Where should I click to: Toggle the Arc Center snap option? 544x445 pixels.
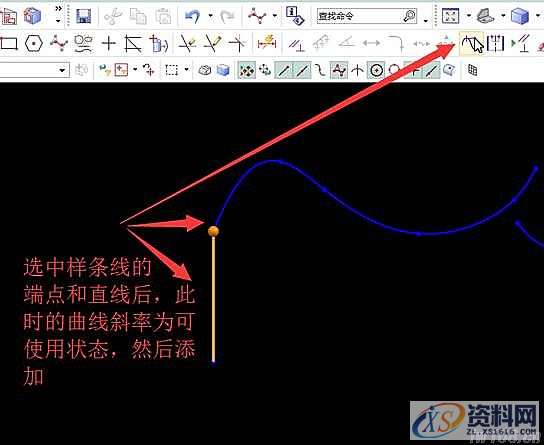point(376,70)
